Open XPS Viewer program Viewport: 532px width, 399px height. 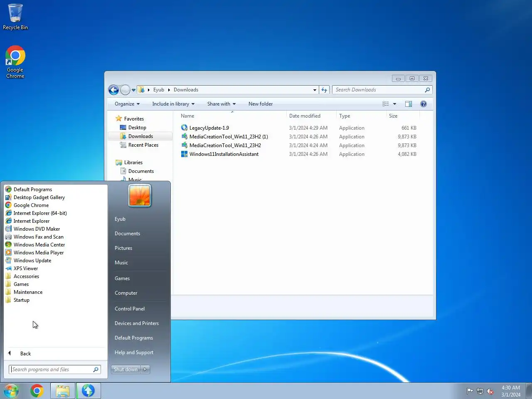click(25, 268)
